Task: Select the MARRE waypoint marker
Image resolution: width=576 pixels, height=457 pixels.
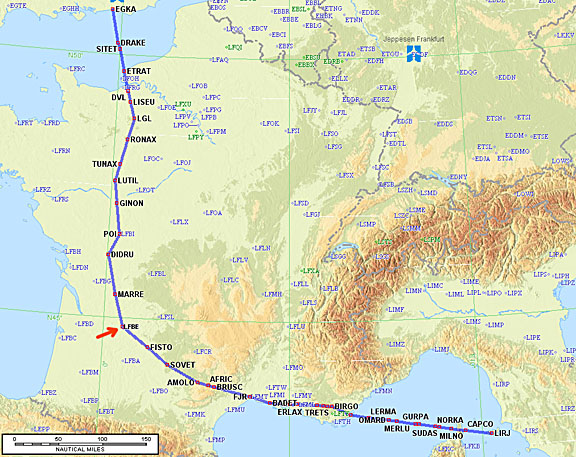Action: 115,294
